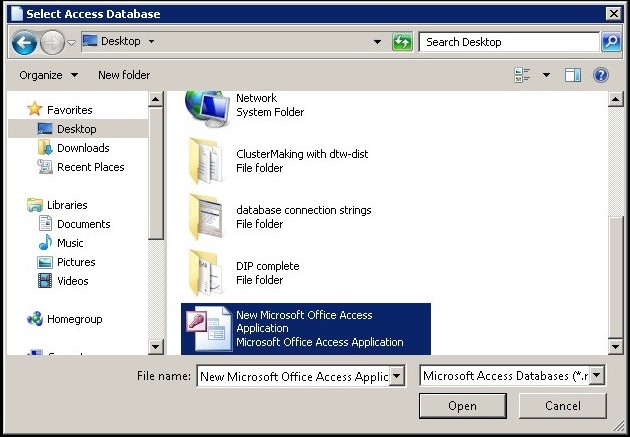
Task: Select Desktop under Favorites
Action: [78, 129]
